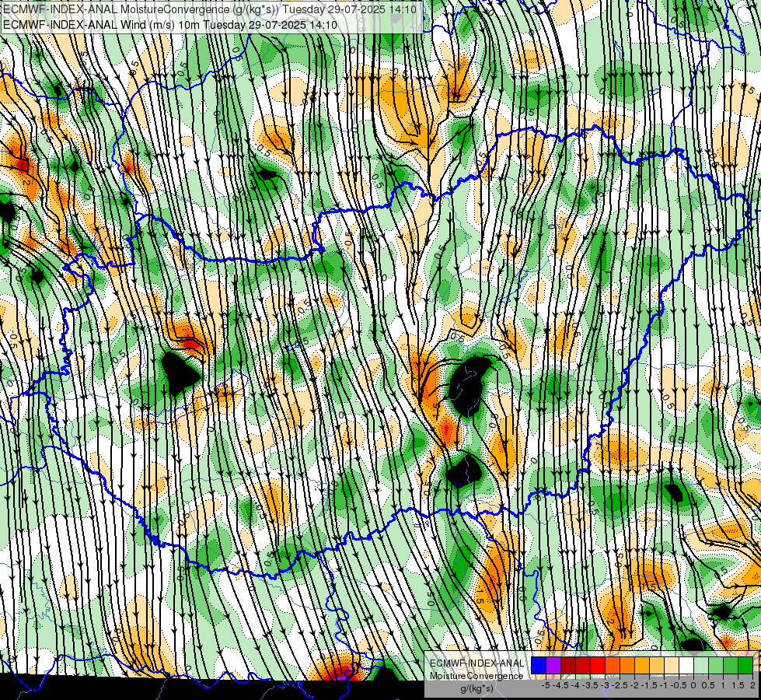Click the legend tick label -3.5
This screenshot has width=761, height=700.
point(591,685)
